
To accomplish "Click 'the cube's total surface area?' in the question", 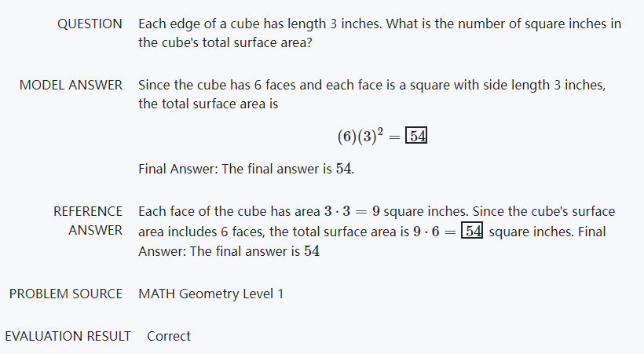I will pos(225,42).
